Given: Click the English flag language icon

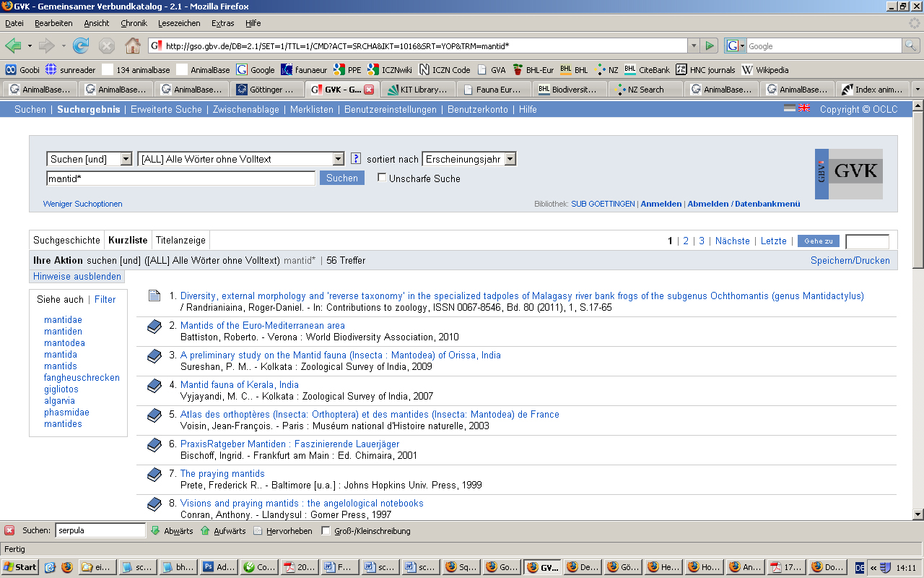Looking at the screenshot, I should [x=803, y=109].
